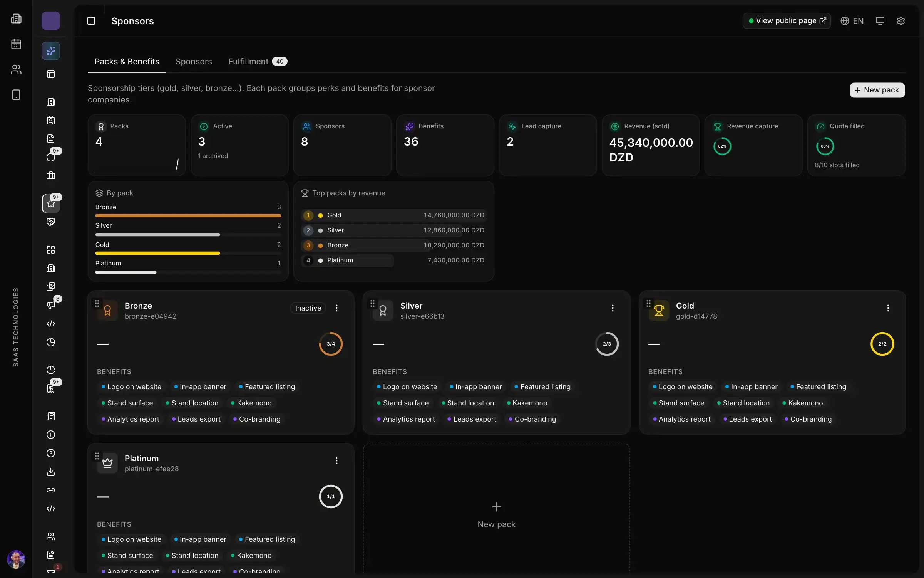Open the chat bubble icon with 9+ badge

click(x=51, y=157)
